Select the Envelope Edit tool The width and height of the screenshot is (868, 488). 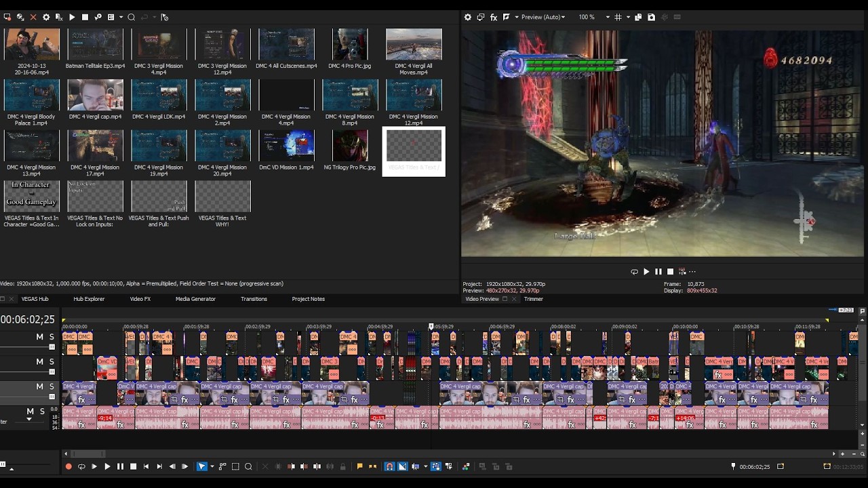222,466
